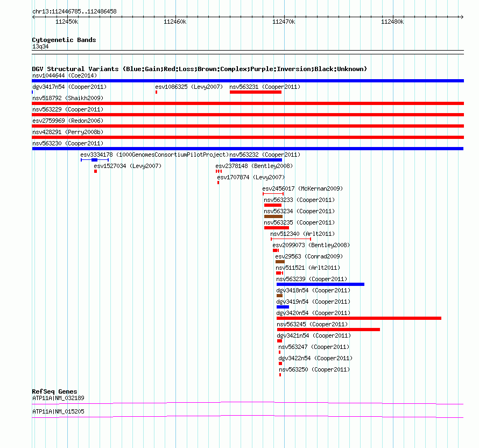Click the esv1086325 (Levy2007) label

point(189,87)
